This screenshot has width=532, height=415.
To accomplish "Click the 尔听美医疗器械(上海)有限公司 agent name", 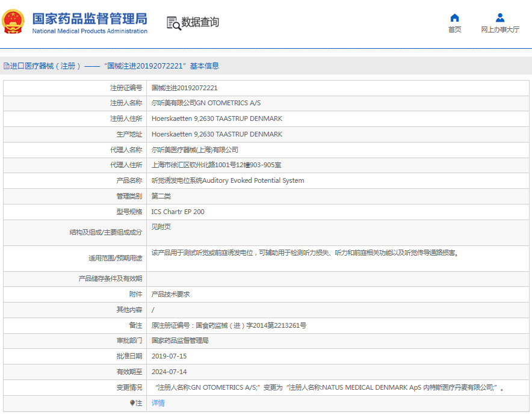I will (194, 150).
